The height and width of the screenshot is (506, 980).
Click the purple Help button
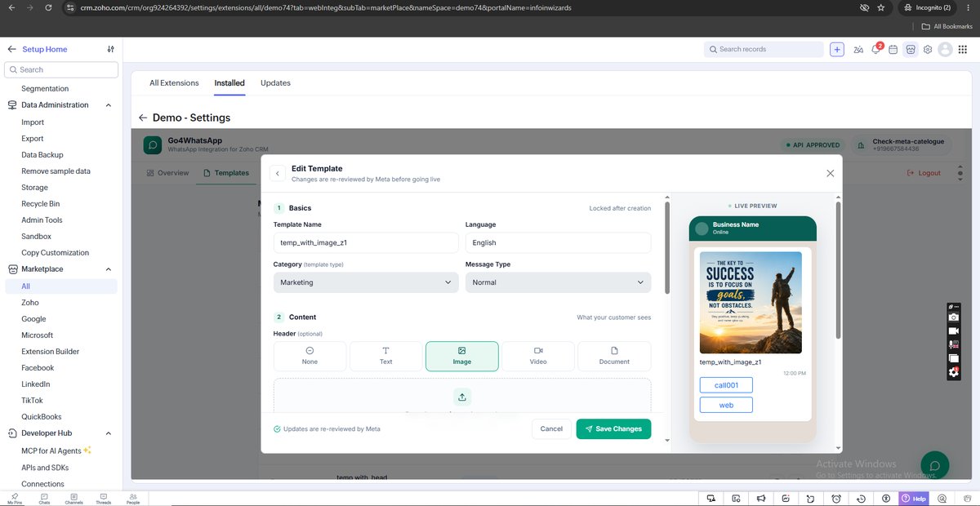914,498
